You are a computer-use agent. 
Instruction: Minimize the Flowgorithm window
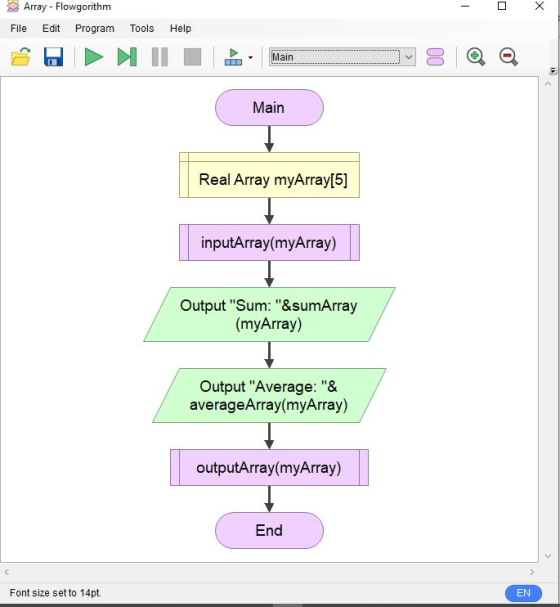[x=465, y=6]
